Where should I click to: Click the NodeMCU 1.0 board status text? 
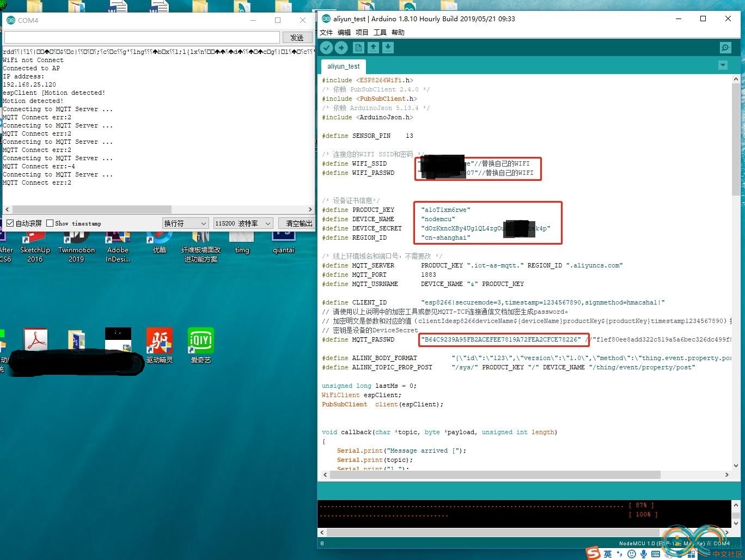coord(674,543)
